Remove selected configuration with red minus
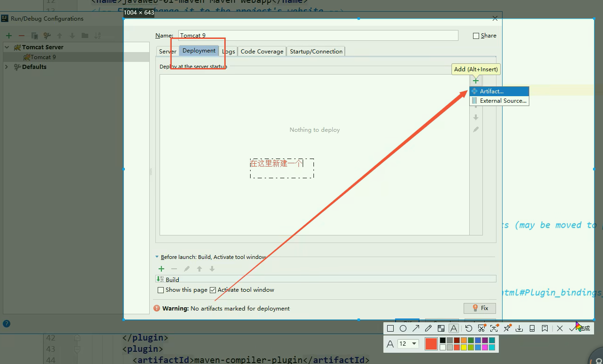The image size is (603, 364). 22,36
